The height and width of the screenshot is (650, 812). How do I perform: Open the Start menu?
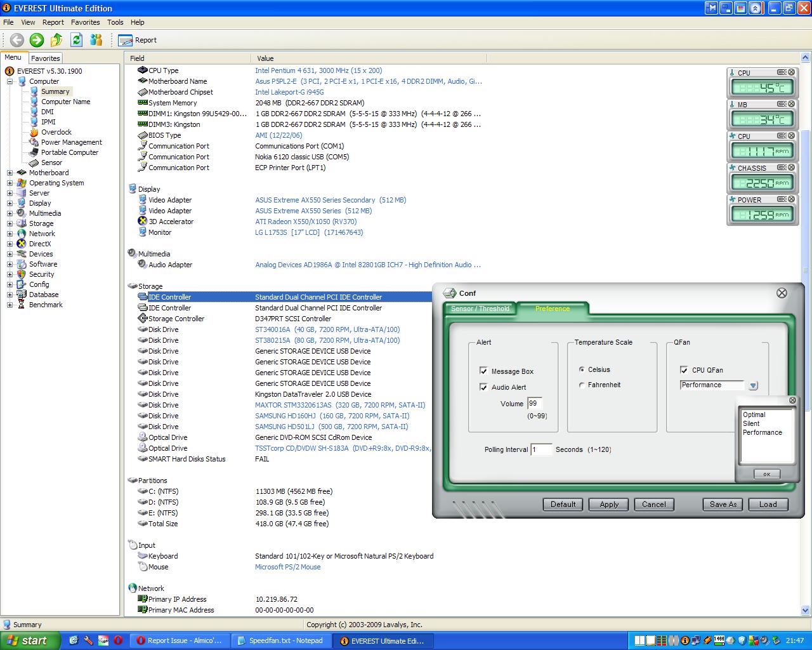click(30, 640)
